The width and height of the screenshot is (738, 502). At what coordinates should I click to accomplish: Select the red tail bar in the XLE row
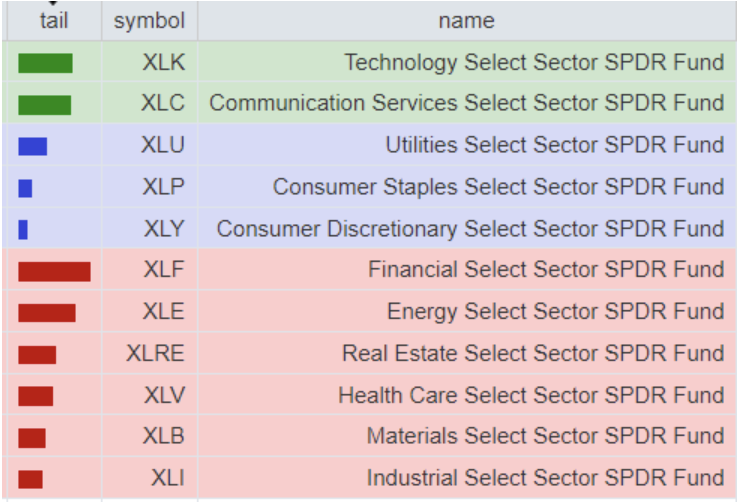coord(46,313)
